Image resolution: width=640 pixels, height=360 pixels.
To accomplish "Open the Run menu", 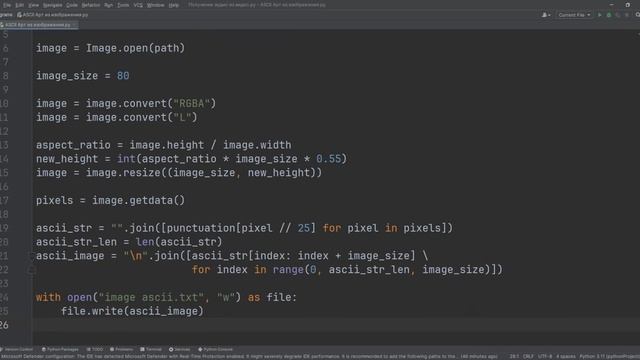I will click(108, 5).
